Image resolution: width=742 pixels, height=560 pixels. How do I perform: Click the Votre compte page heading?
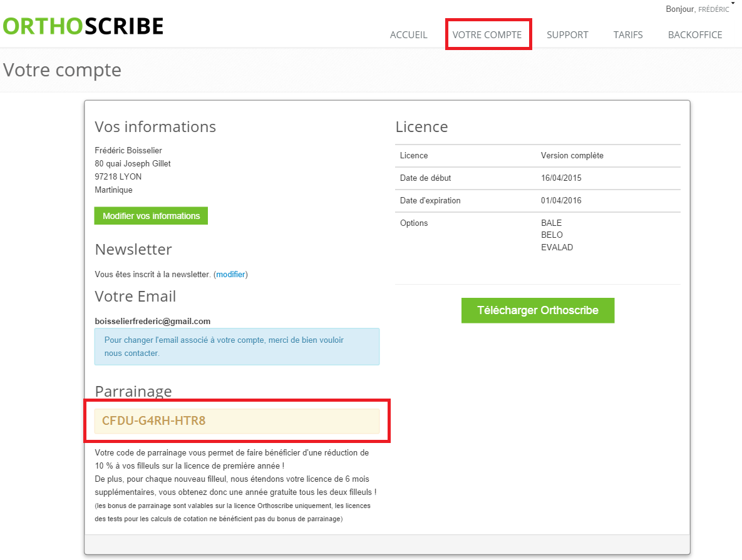pos(62,69)
